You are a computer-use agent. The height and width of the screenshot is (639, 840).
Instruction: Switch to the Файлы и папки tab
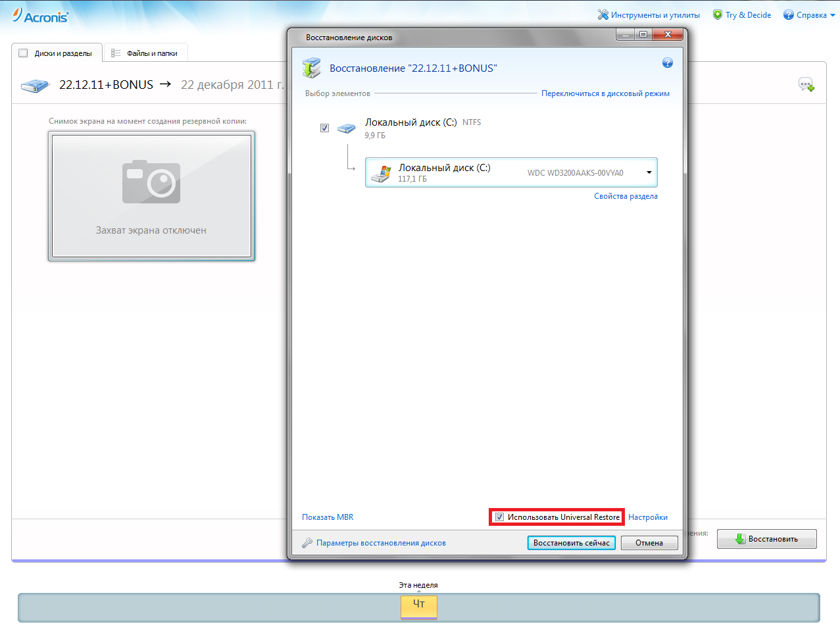(146, 53)
